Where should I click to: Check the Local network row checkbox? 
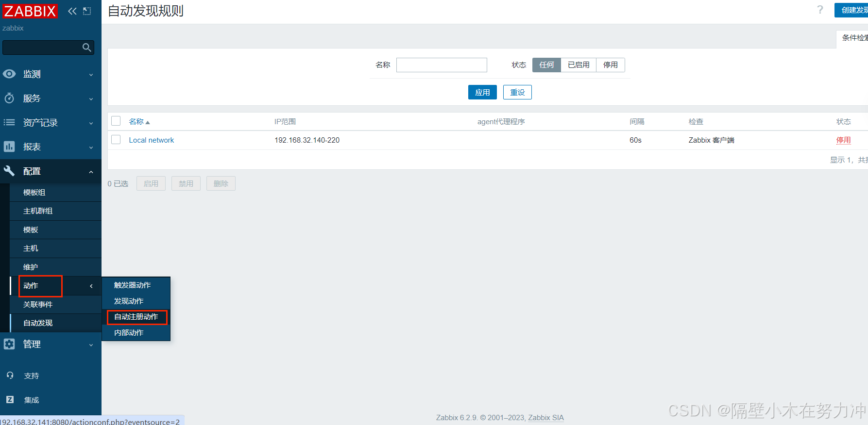click(116, 140)
